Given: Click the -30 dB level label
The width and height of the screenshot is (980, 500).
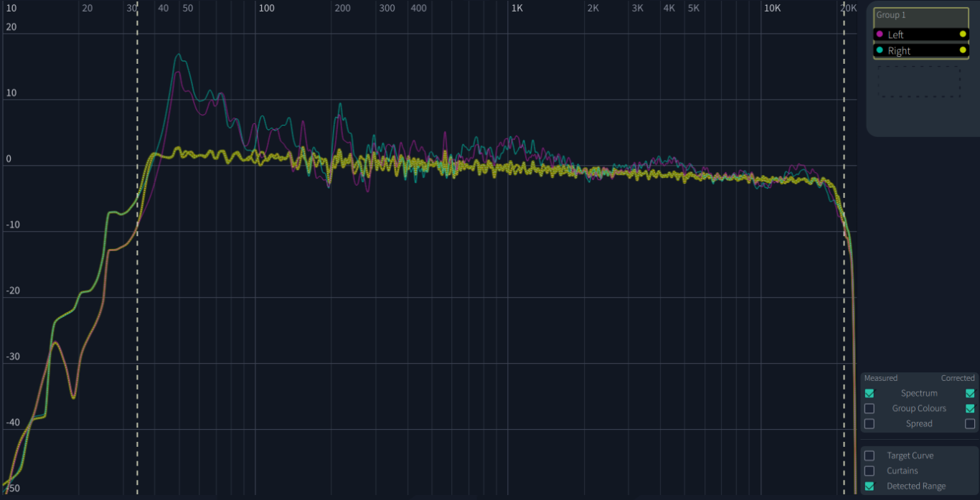Looking at the screenshot, I should 13,357.
